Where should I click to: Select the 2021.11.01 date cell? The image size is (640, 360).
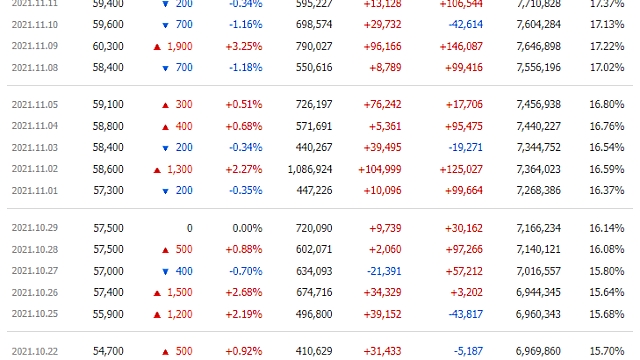coord(35,191)
